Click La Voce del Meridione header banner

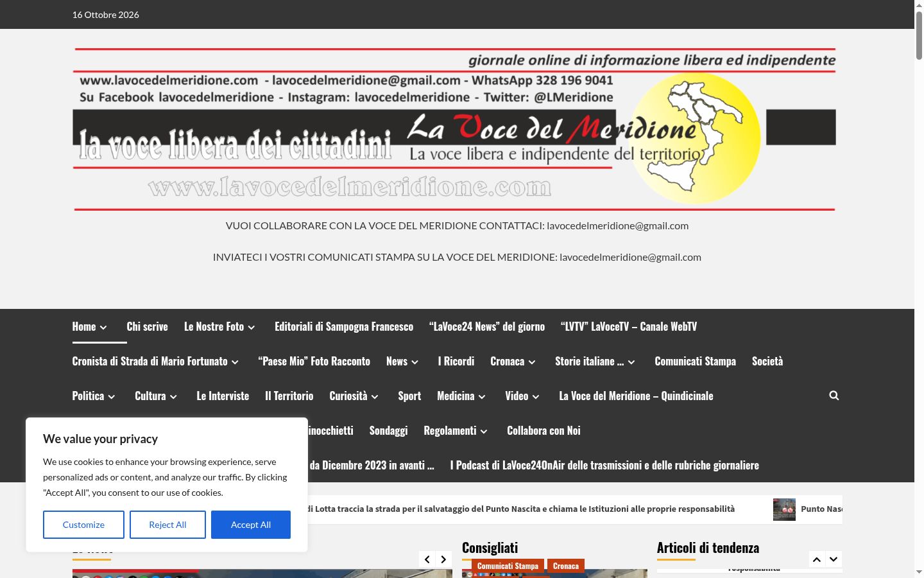click(x=454, y=129)
